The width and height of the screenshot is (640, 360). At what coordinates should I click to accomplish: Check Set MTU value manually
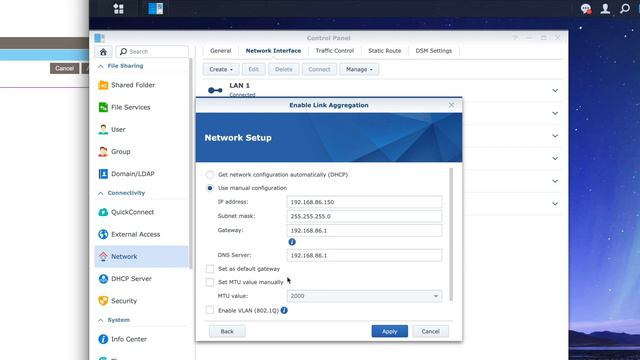pyautogui.click(x=210, y=282)
